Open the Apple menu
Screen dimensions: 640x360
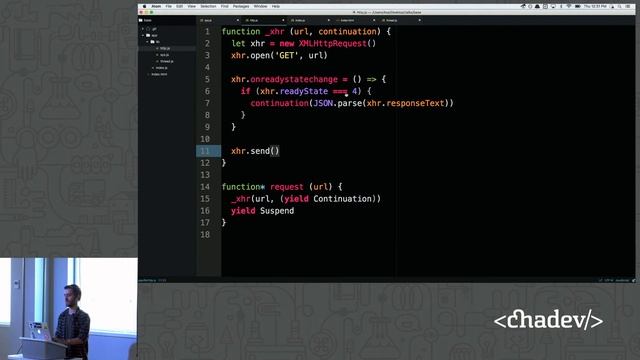pos(144,7)
